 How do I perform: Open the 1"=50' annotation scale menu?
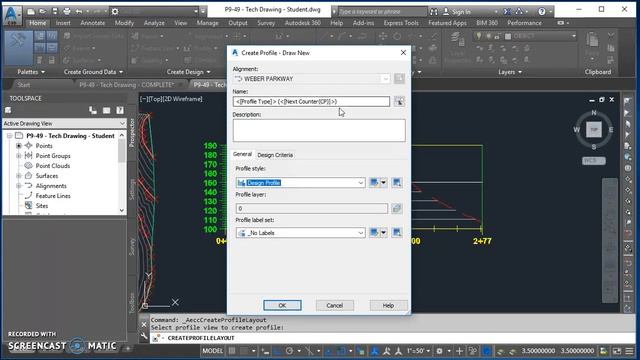click(418, 351)
